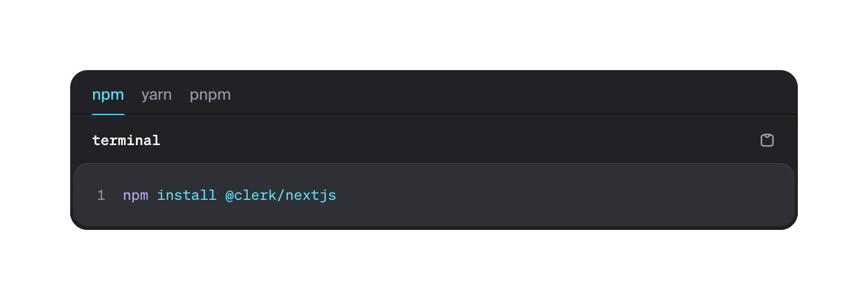Open the npm tab
The height and width of the screenshot is (300, 868).
108,95
